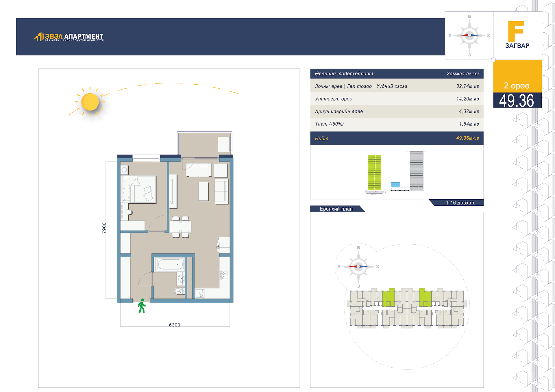Click the sun icon above the floor plan
555x392 pixels.
click(x=90, y=102)
